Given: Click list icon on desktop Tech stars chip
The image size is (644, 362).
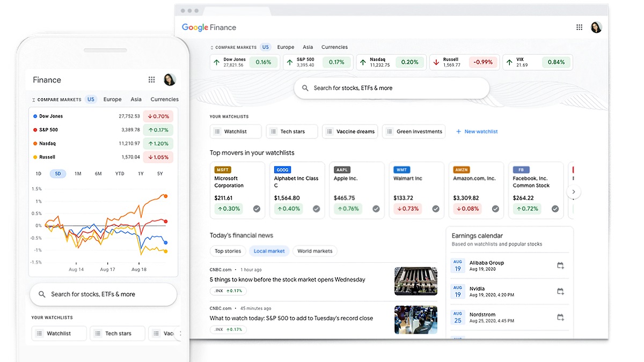Looking at the screenshot, I should (x=274, y=131).
